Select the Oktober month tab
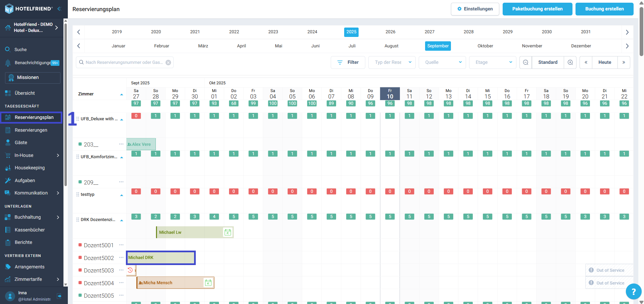The height and width of the screenshot is (304, 644). click(x=485, y=46)
